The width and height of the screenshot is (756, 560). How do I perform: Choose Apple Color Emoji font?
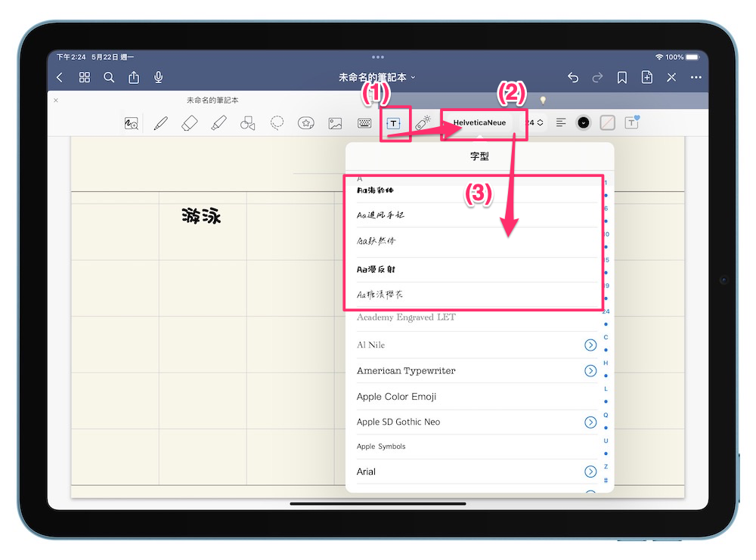point(397,397)
